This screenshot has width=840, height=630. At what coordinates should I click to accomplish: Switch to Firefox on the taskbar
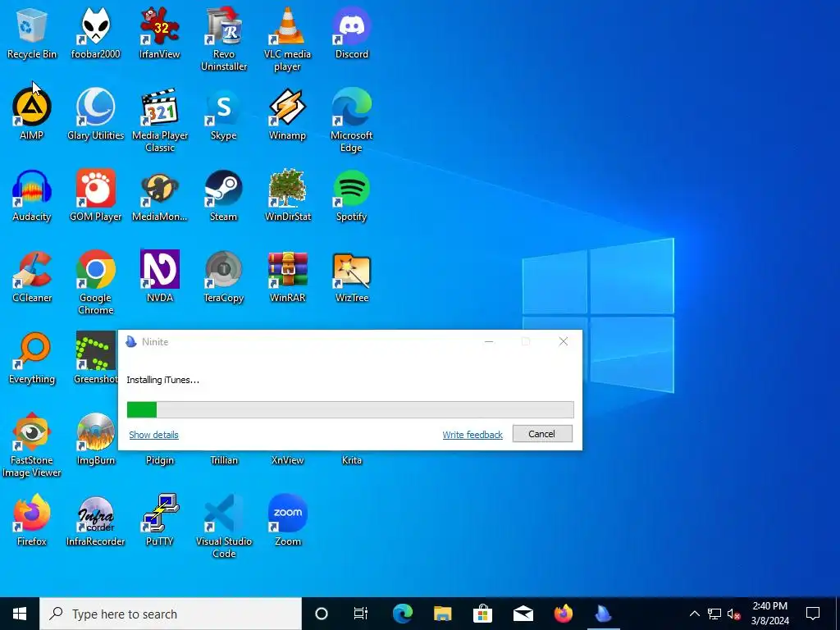click(563, 614)
